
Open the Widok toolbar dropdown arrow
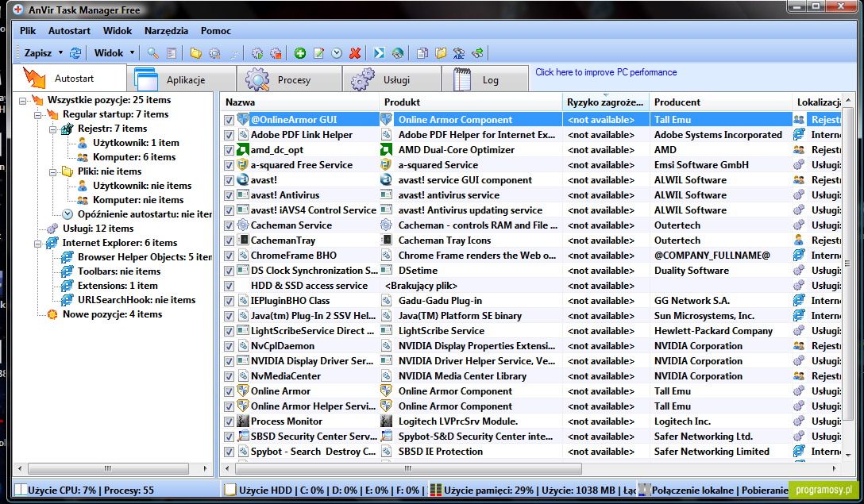coord(133,53)
